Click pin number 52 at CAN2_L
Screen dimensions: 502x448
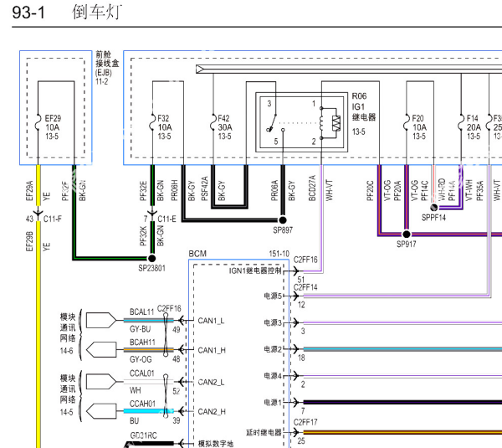coord(176,391)
